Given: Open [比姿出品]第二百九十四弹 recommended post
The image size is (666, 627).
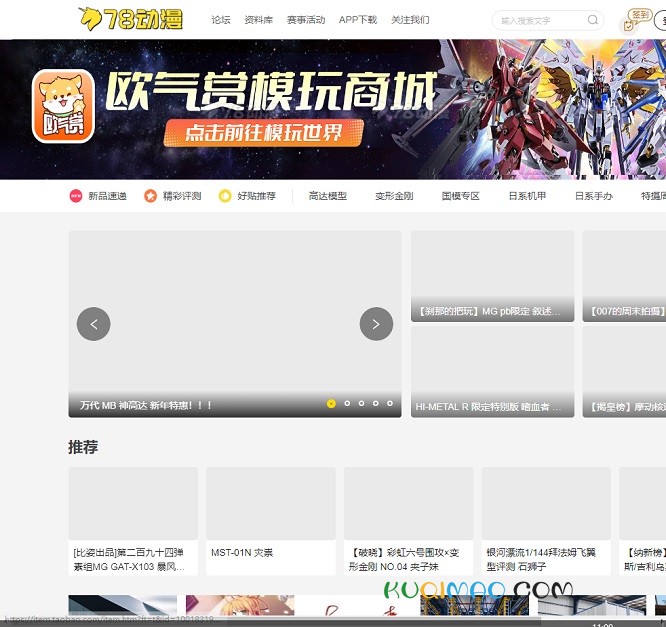Looking at the screenshot, I should coord(129,559).
